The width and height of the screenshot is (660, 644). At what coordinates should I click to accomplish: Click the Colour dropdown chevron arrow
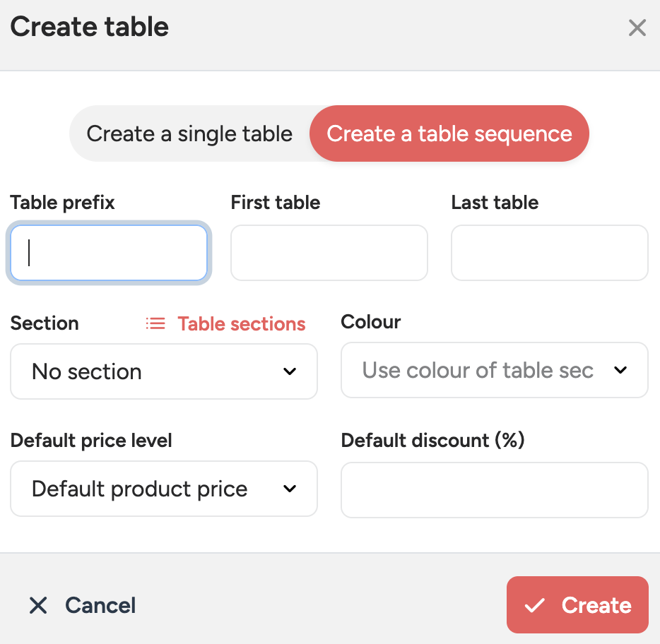pyautogui.click(x=620, y=370)
